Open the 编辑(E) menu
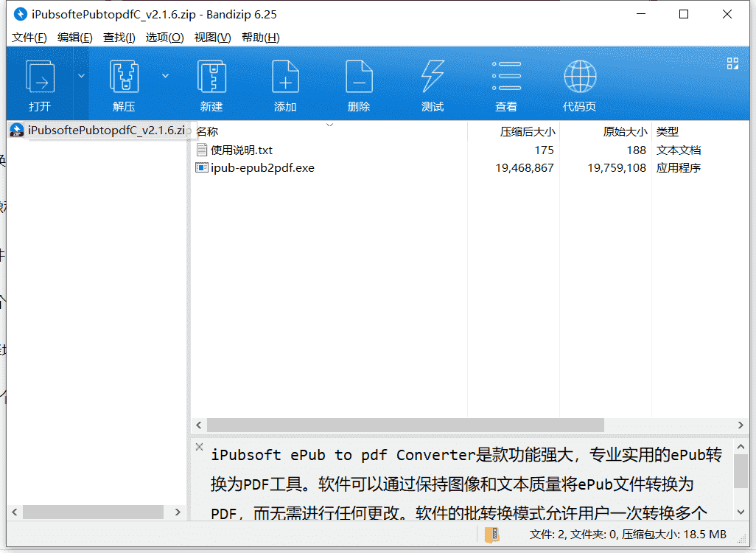Image resolution: width=756 pixels, height=553 pixels. click(x=74, y=38)
